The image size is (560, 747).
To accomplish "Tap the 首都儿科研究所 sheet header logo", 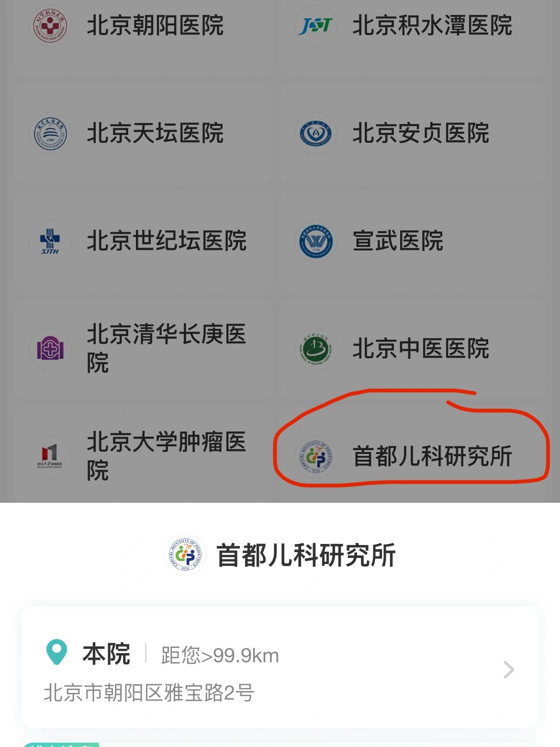I will click(x=185, y=555).
